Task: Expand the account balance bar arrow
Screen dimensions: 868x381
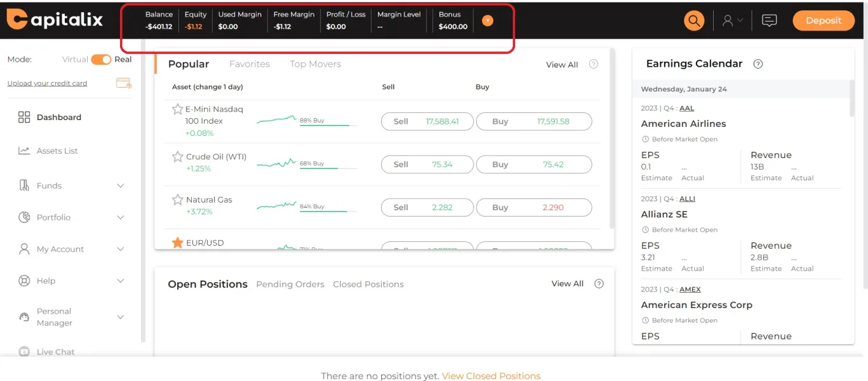Action: (487, 20)
